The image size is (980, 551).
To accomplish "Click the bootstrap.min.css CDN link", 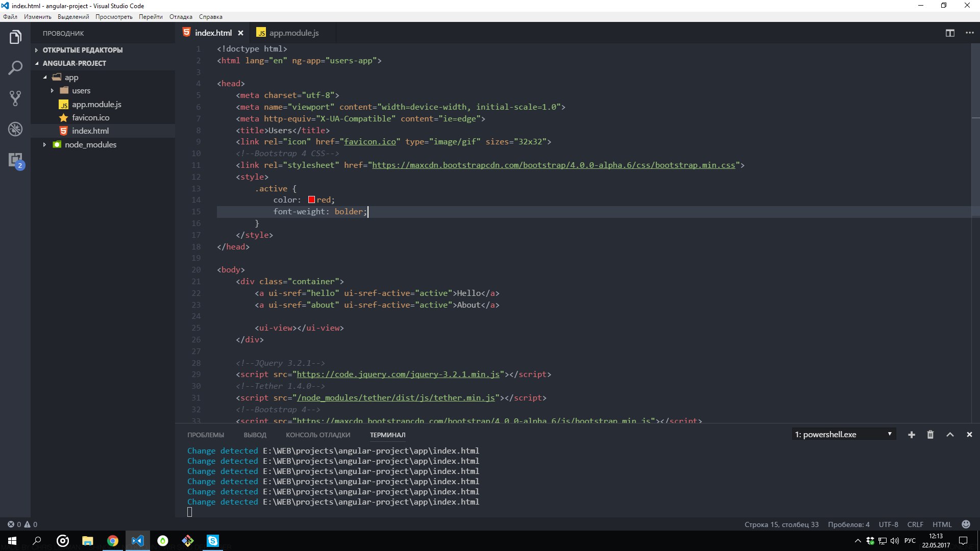I will (x=553, y=165).
